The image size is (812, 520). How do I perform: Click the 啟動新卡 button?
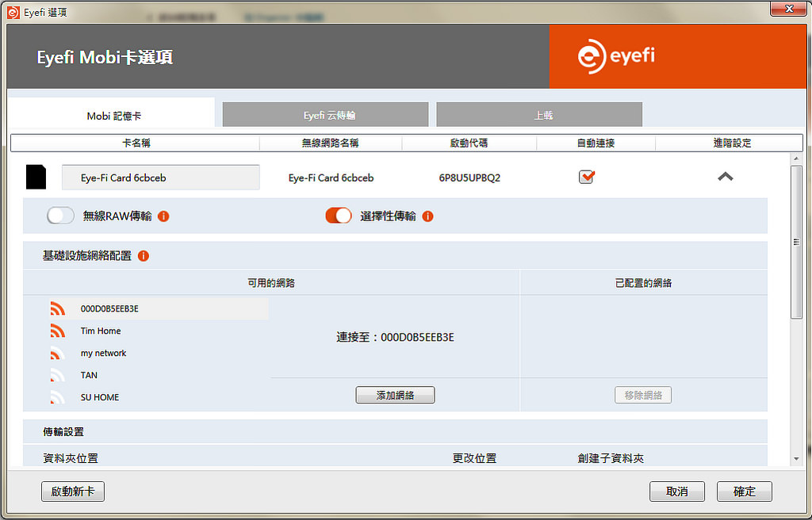click(x=73, y=491)
